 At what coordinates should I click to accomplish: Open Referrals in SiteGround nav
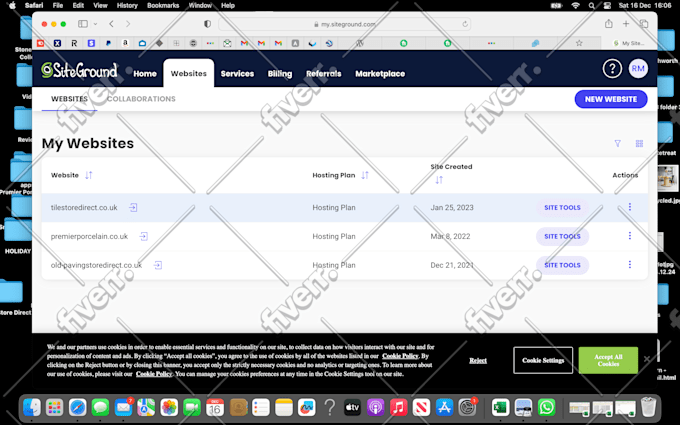tap(324, 74)
